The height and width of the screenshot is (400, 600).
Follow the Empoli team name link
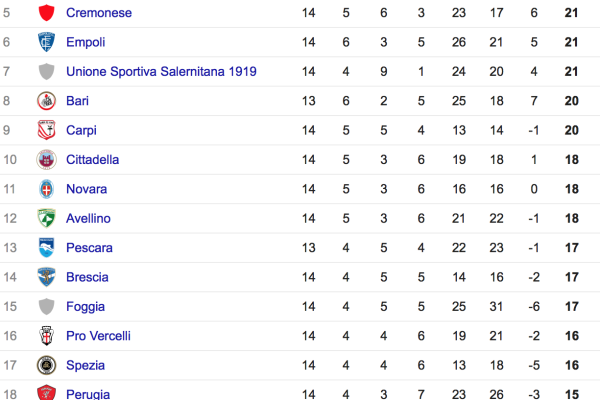click(86, 42)
